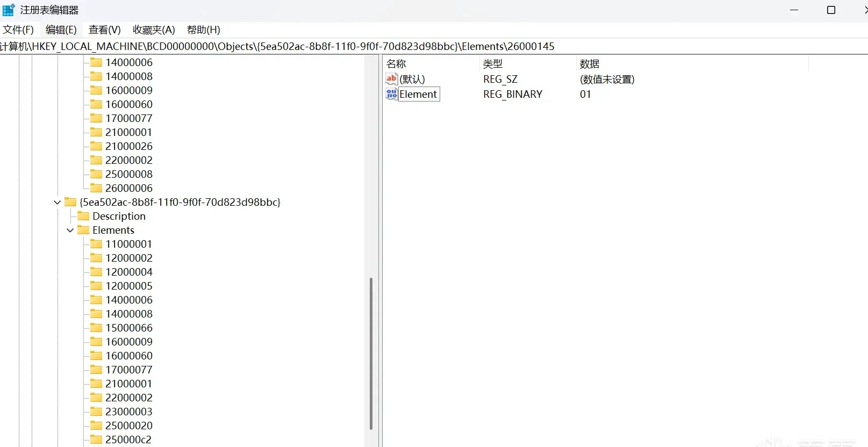The image size is (868, 447).
Task: Click the folder icon of key 12000002
Action: (x=96, y=258)
